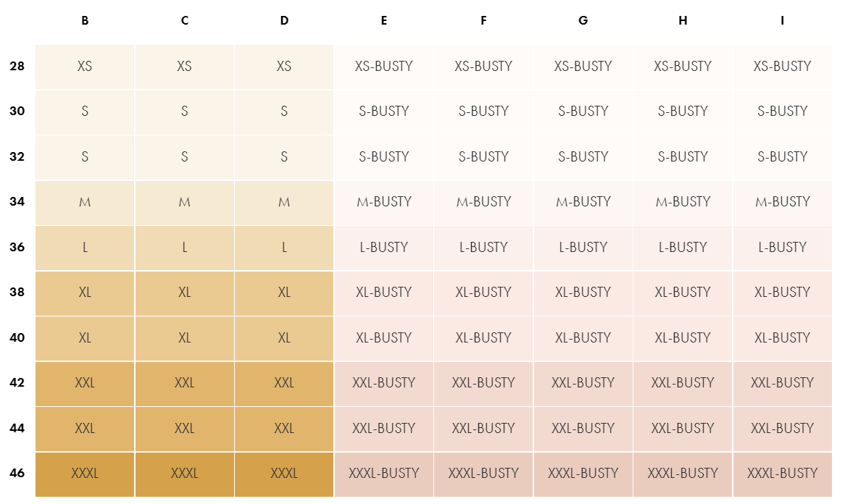Click the row label 46
Image resolution: width=845 pixels, height=504 pixels.
click(17, 474)
